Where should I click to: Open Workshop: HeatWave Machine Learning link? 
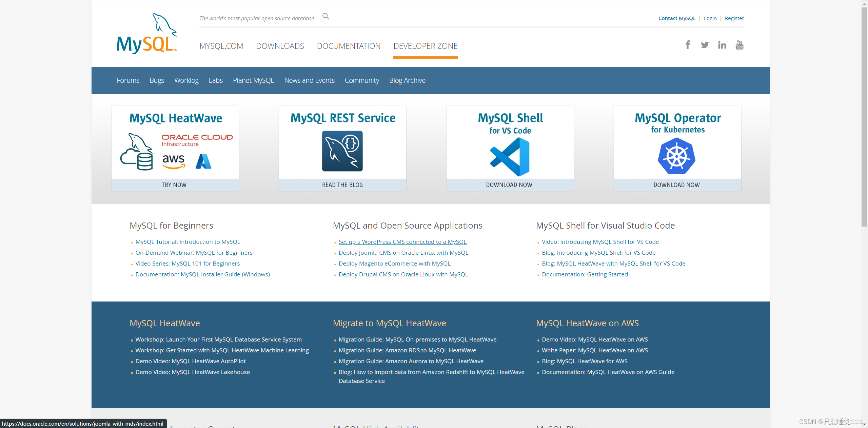point(222,350)
